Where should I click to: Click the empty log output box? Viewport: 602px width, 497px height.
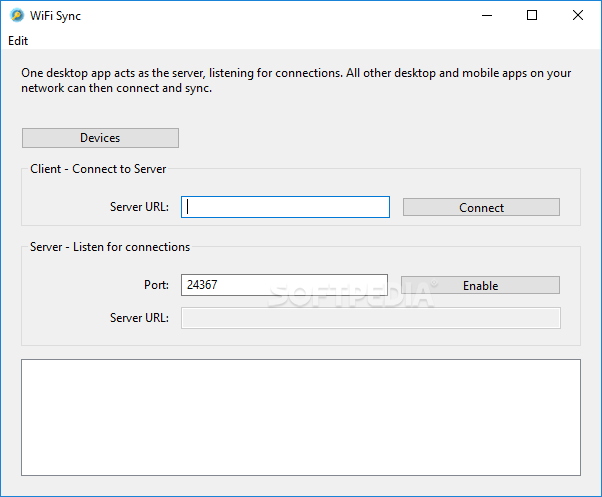[301, 417]
